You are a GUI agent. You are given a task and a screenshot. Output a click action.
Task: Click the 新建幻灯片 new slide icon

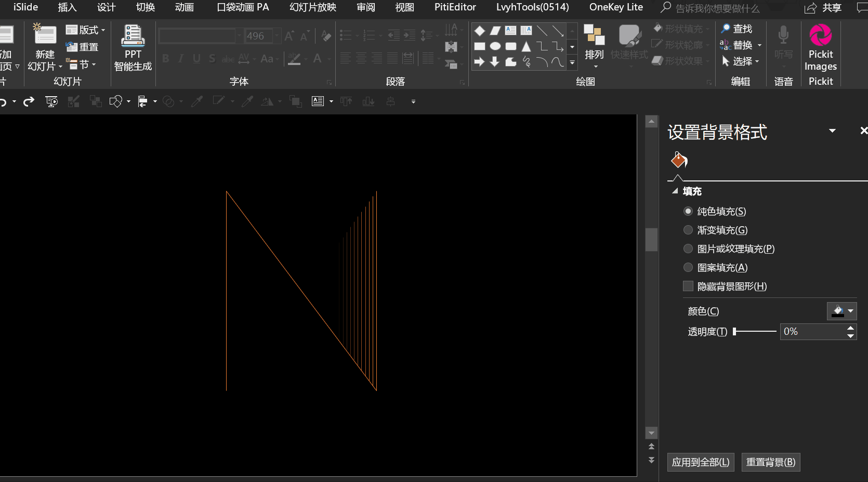[x=45, y=35]
